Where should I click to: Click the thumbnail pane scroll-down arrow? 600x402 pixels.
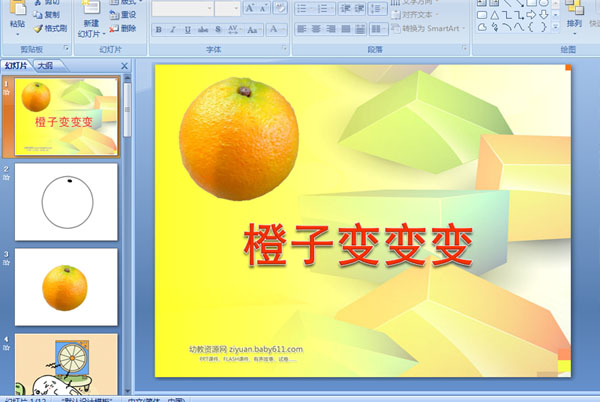(x=127, y=391)
